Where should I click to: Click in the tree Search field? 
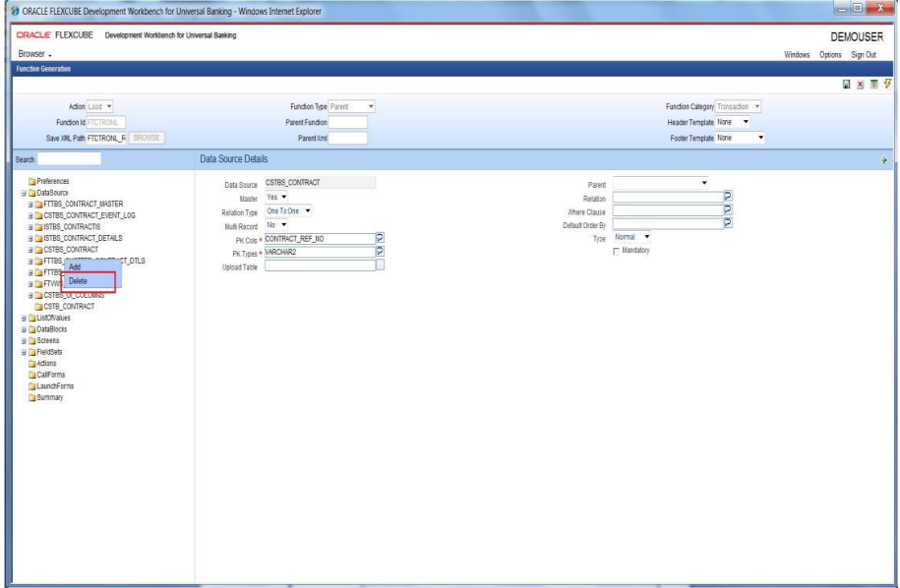pos(69,159)
